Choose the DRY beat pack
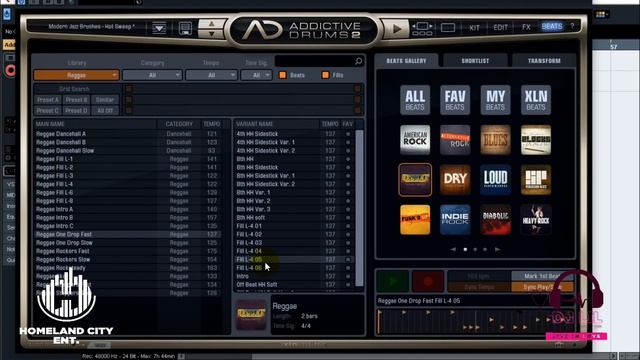The height and width of the screenshot is (360, 640). pyautogui.click(x=455, y=180)
